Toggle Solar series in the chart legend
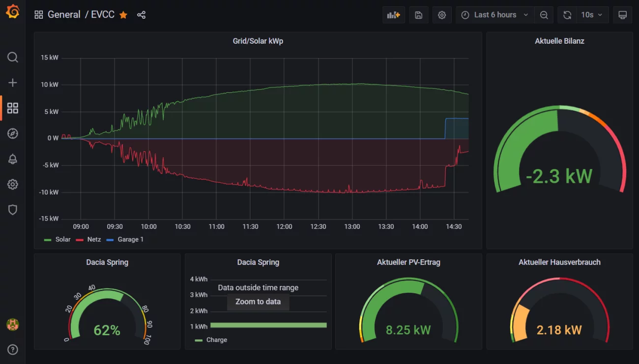 pyautogui.click(x=62, y=239)
